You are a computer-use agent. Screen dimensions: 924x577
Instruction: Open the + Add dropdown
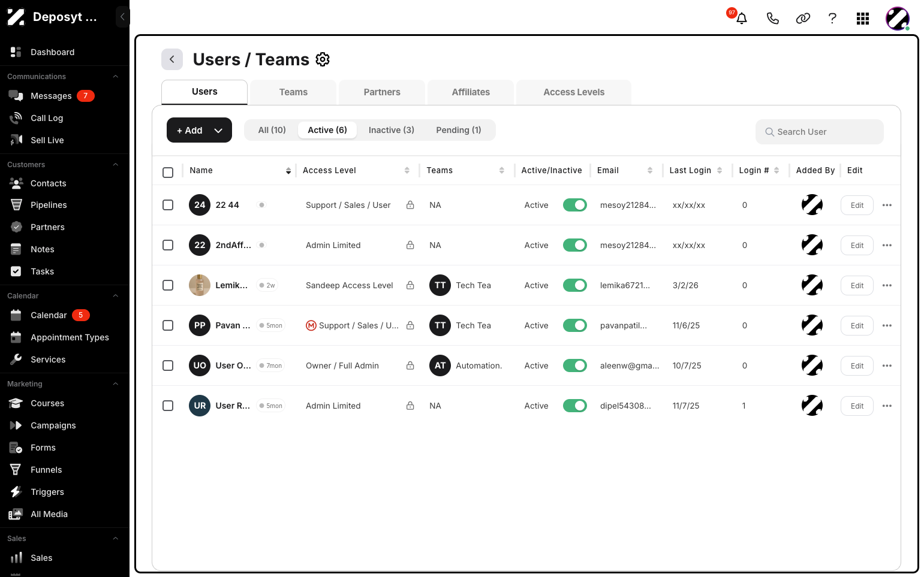pos(199,130)
